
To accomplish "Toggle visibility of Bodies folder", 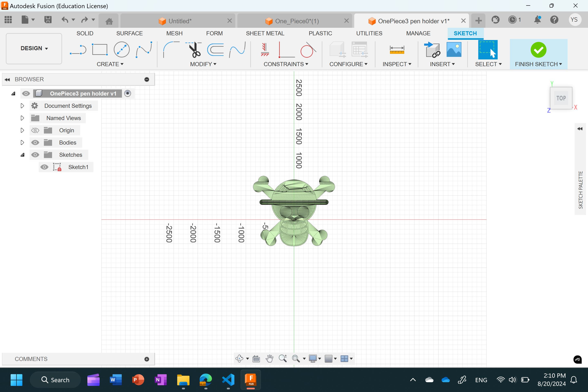I will [35, 142].
